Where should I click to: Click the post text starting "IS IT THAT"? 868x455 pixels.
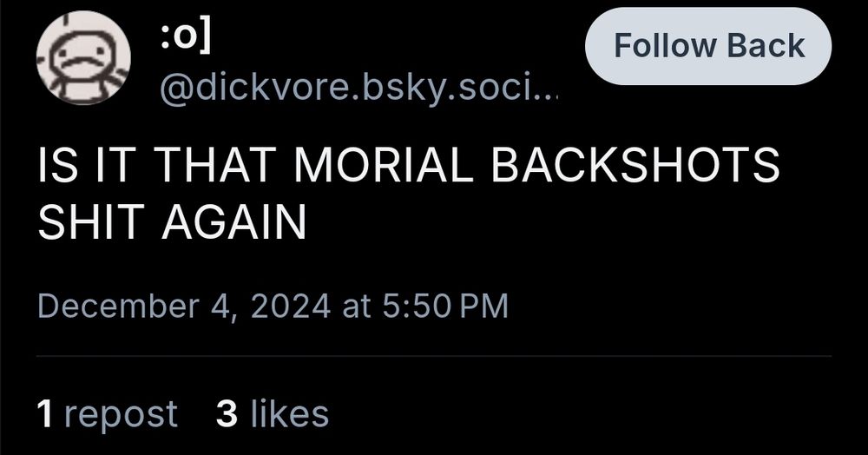point(408,192)
